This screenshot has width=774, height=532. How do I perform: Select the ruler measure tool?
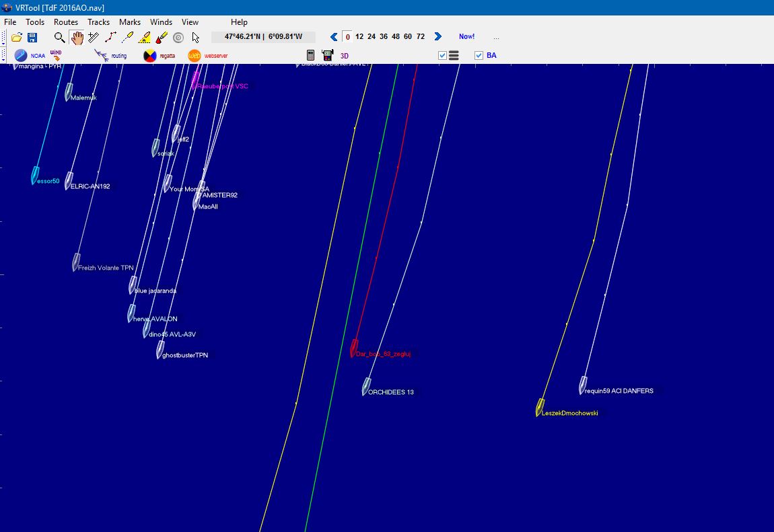(x=94, y=37)
